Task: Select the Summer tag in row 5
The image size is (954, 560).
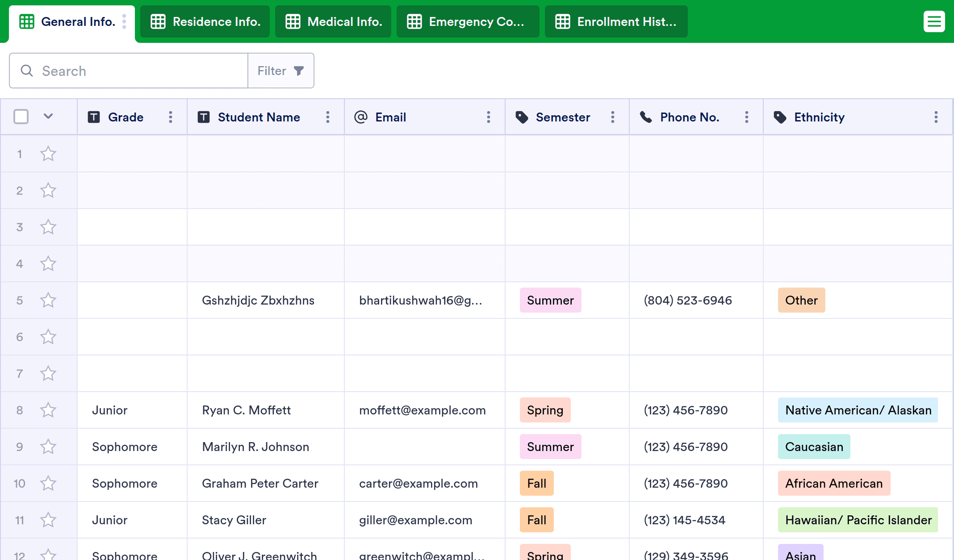Action: click(x=550, y=300)
